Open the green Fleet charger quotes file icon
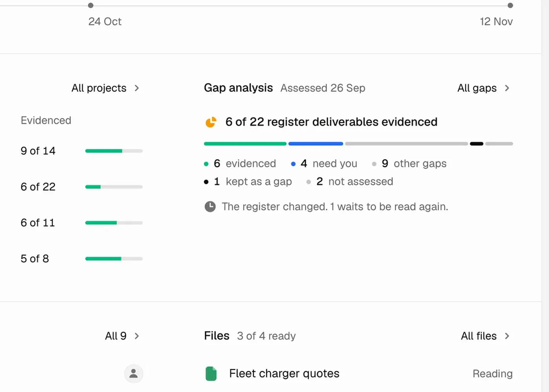549x392 pixels. tap(211, 374)
